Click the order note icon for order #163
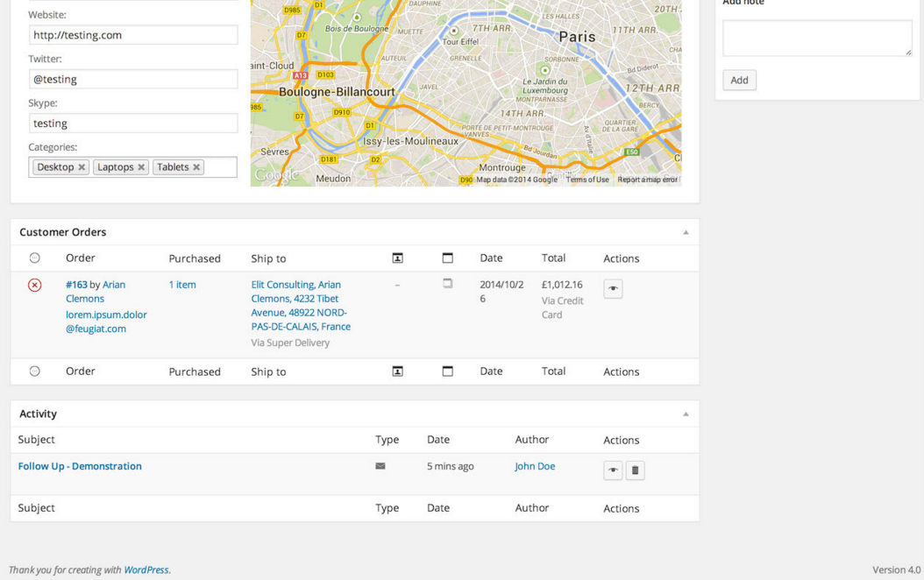The width and height of the screenshot is (924, 580). click(x=447, y=284)
